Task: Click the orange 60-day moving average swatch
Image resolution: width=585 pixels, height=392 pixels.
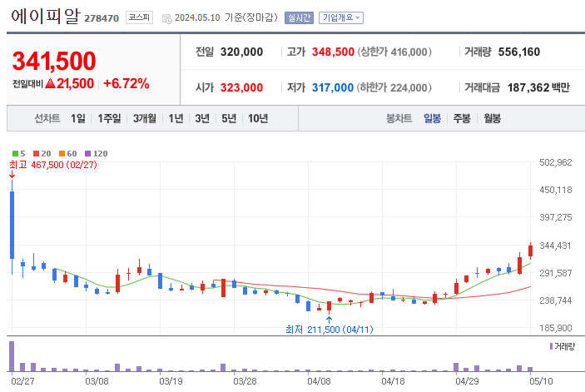Action: click(62, 153)
